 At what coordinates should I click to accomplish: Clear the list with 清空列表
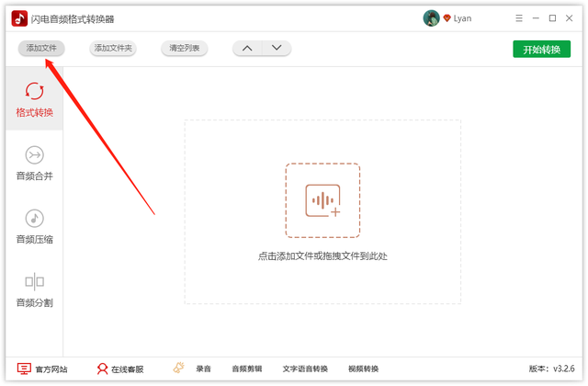click(184, 49)
